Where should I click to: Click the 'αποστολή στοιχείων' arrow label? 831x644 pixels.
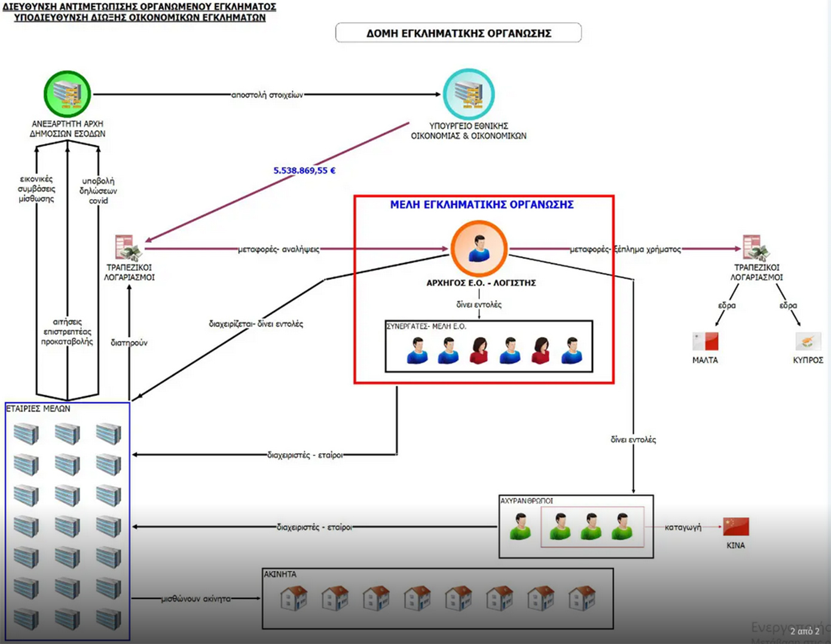tap(267, 94)
